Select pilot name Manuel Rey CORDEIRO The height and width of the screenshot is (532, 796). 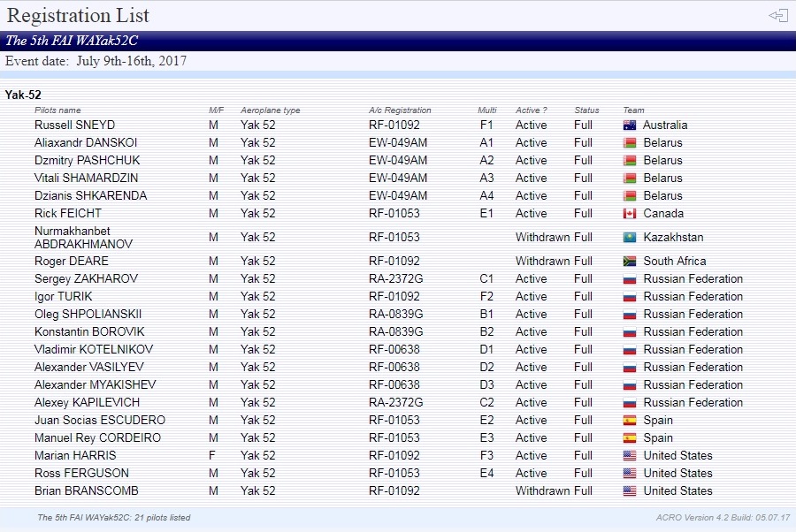tap(97, 437)
